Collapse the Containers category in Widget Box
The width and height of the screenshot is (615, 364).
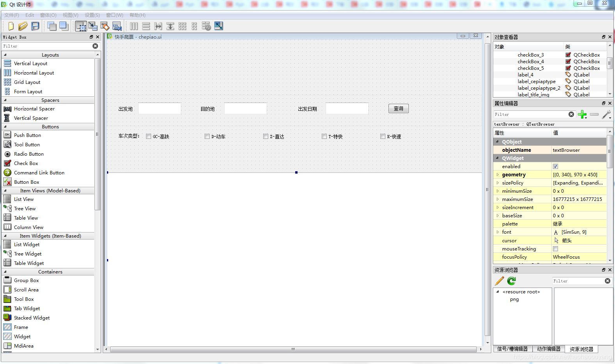tap(5, 272)
